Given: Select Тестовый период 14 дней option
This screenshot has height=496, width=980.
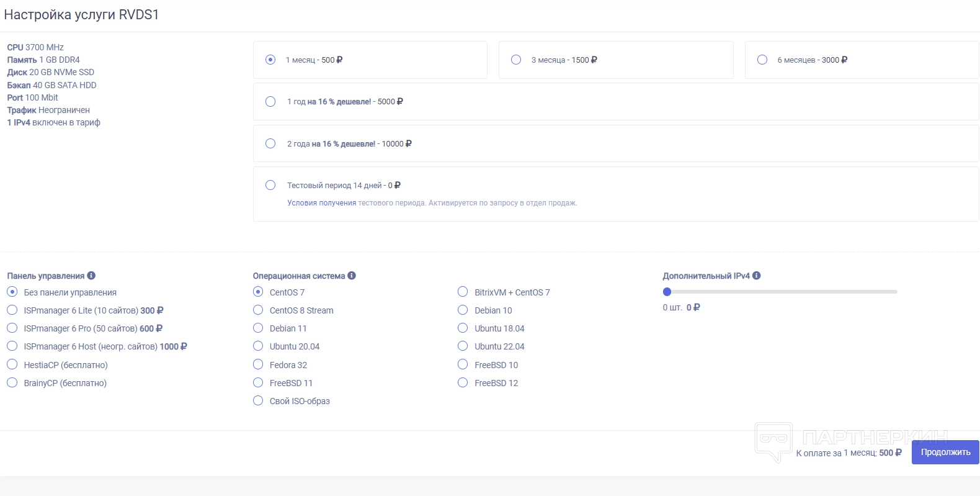Looking at the screenshot, I should coord(270,185).
